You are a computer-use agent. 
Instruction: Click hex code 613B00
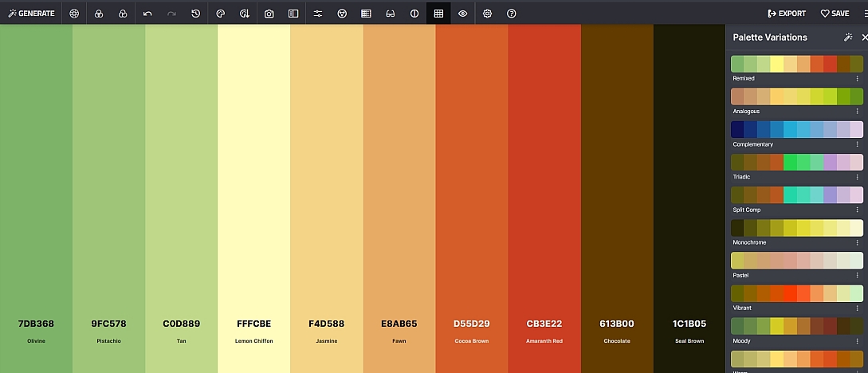[617, 324]
